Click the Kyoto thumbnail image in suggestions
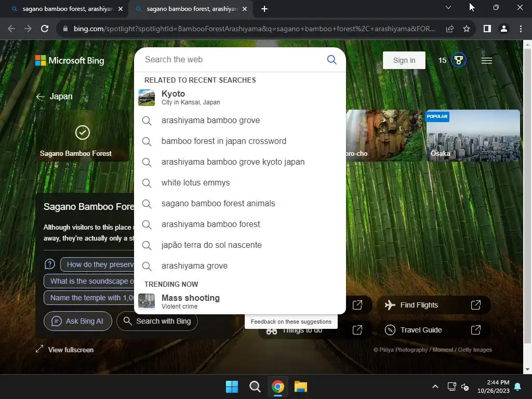This screenshot has width=532, height=399. tap(147, 98)
